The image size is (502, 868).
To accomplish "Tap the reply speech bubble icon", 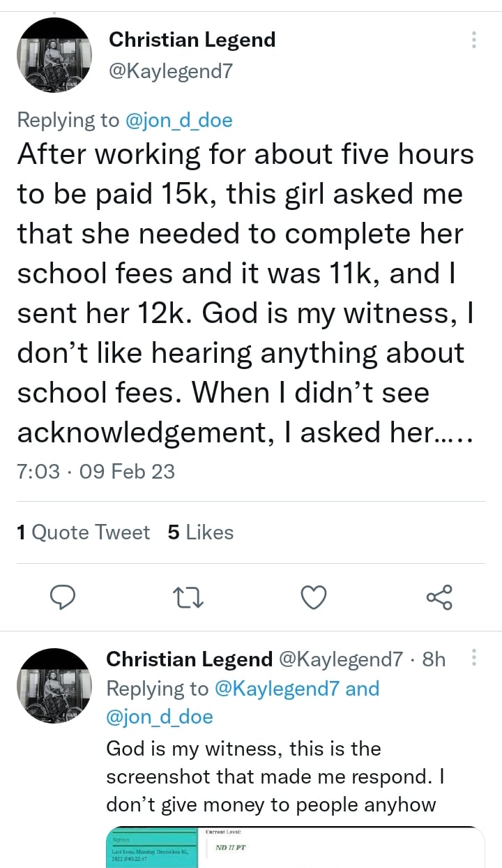I will 63,597.
